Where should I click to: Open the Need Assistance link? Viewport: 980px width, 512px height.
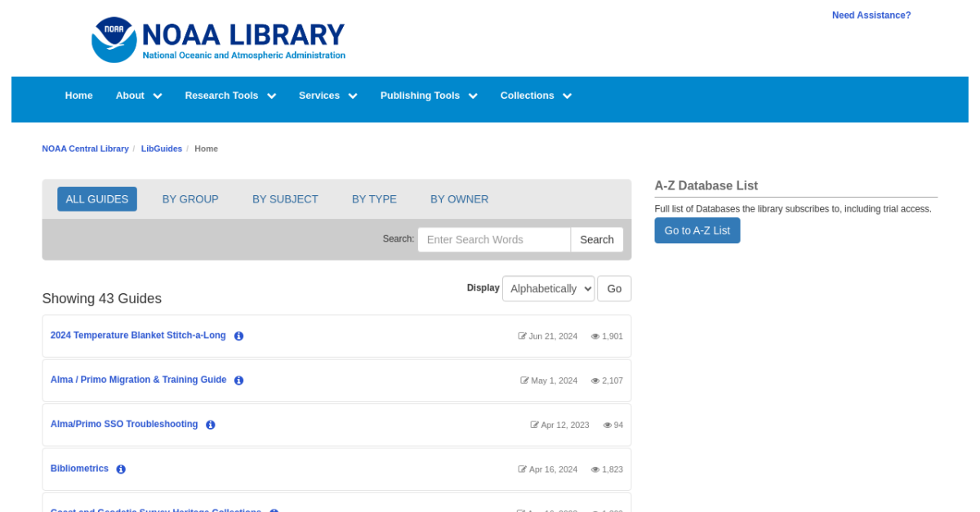coord(871,16)
